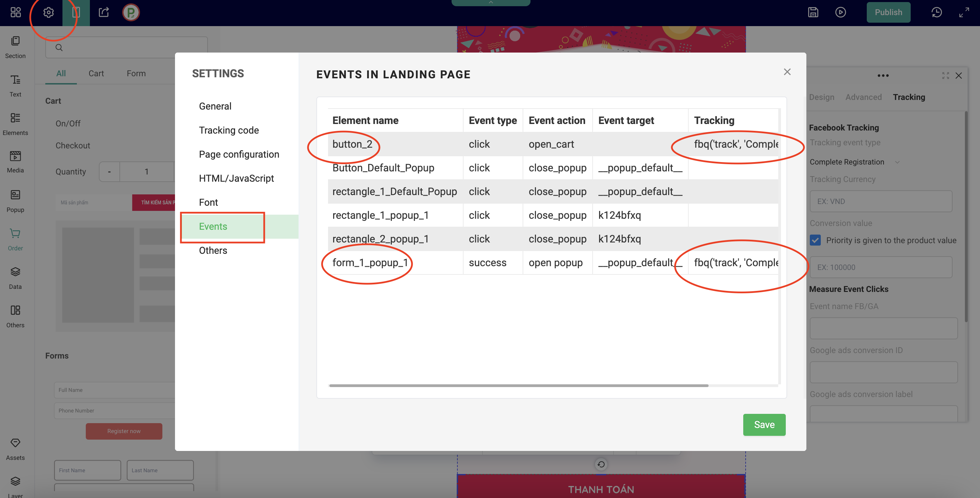Open the Assets panel in sidebar
The image size is (980, 498).
pos(15,449)
